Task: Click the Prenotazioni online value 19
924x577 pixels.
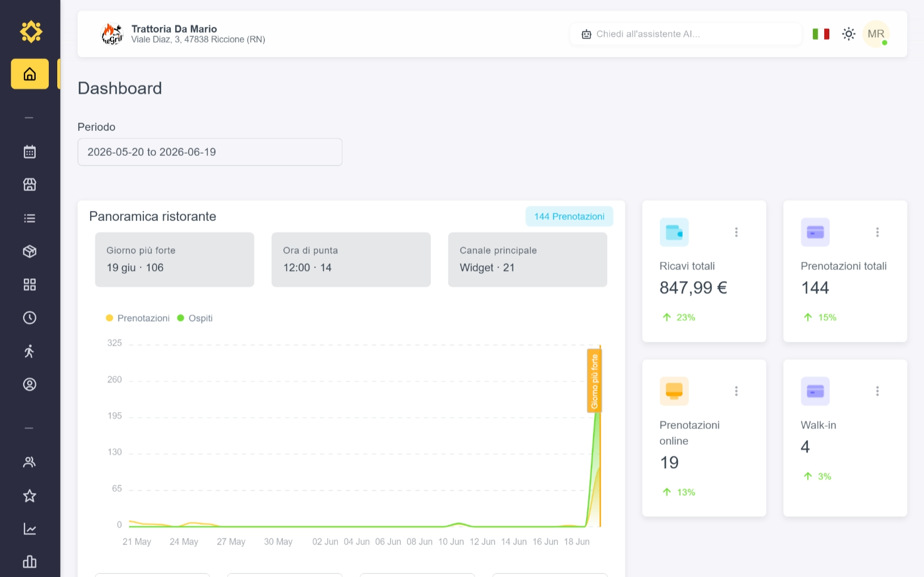Action: click(669, 463)
